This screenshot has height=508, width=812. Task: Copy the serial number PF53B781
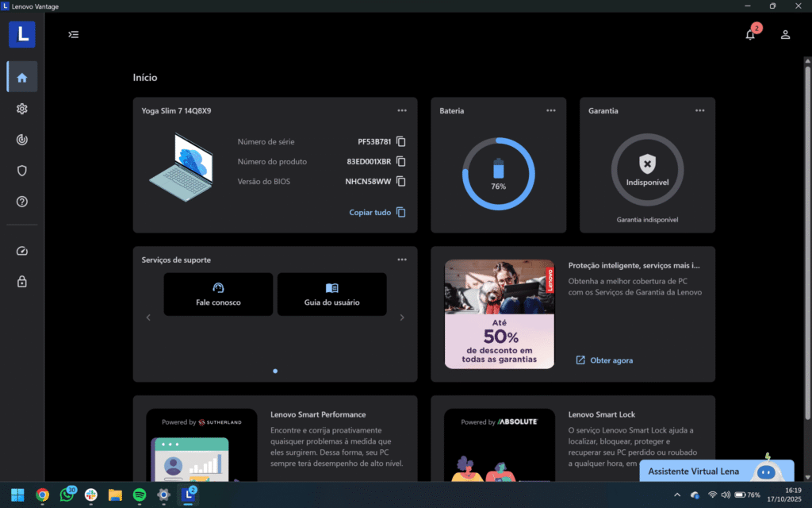click(x=401, y=142)
